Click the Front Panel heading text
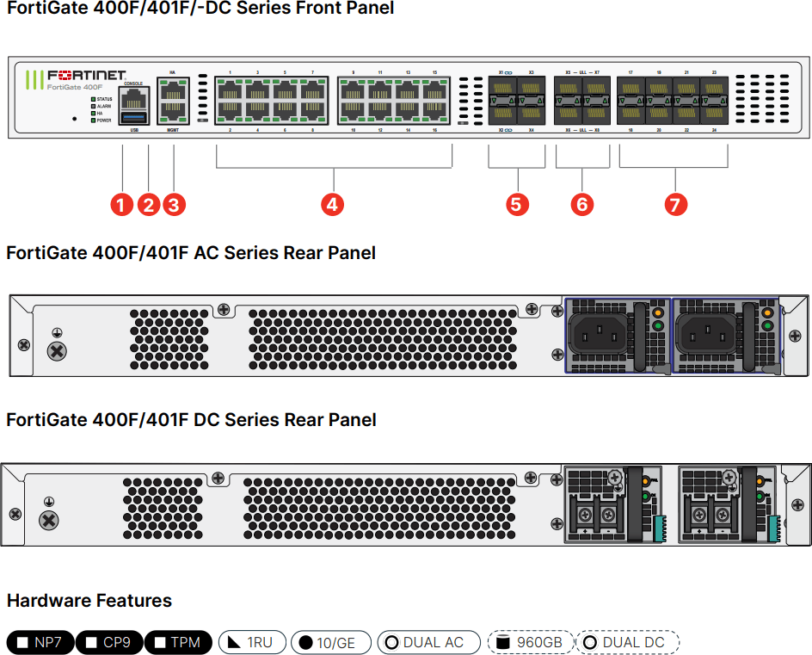 tap(200, 8)
